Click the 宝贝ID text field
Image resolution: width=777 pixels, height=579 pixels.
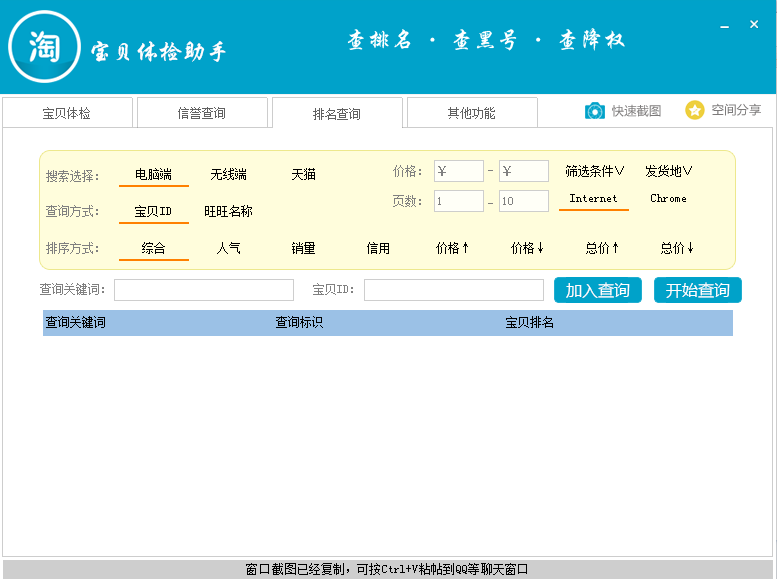click(x=453, y=290)
